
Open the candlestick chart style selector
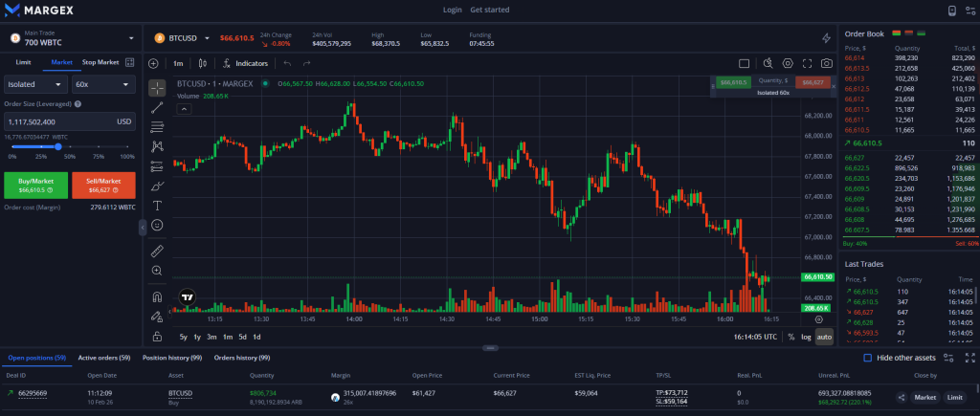tap(202, 63)
